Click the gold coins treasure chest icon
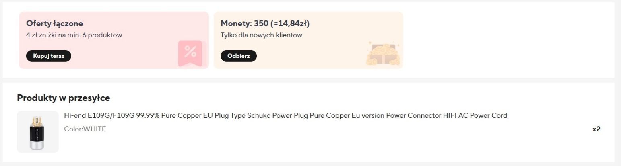Screen dimensions: 644x166 pos(383,54)
